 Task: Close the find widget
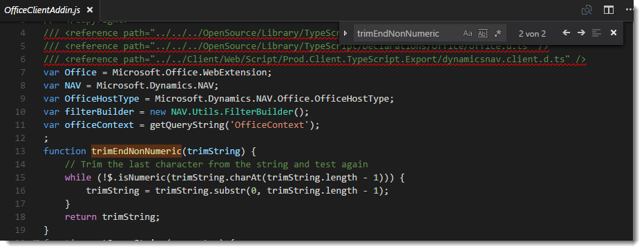[614, 33]
